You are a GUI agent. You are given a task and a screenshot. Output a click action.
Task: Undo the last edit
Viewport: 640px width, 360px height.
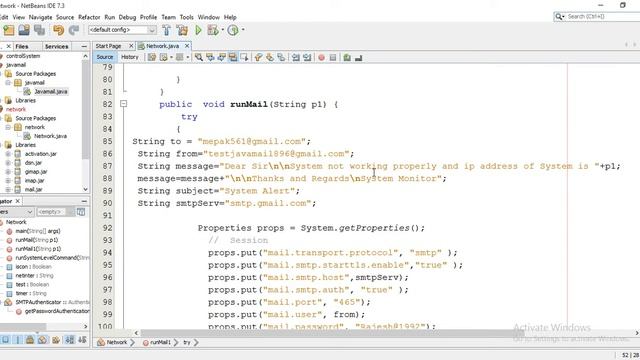click(x=58, y=30)
